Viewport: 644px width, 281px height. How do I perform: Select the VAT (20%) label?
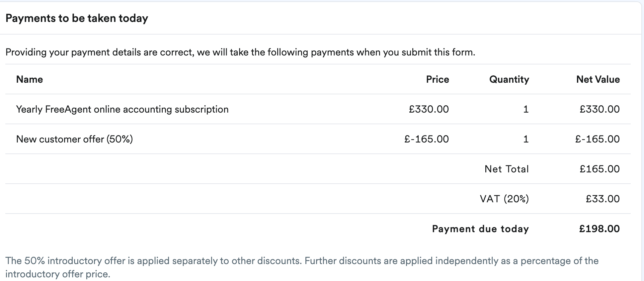(504, 199)
